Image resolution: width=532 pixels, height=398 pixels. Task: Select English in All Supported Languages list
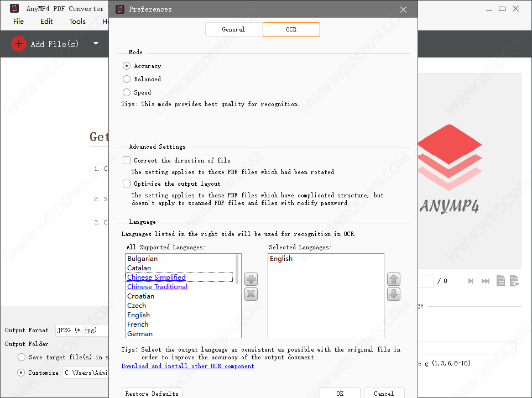coord(180,315)
